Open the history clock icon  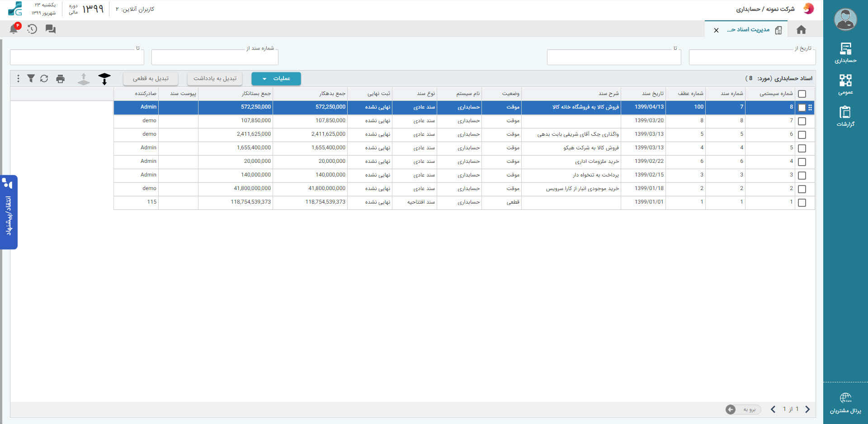coord(32,29)
